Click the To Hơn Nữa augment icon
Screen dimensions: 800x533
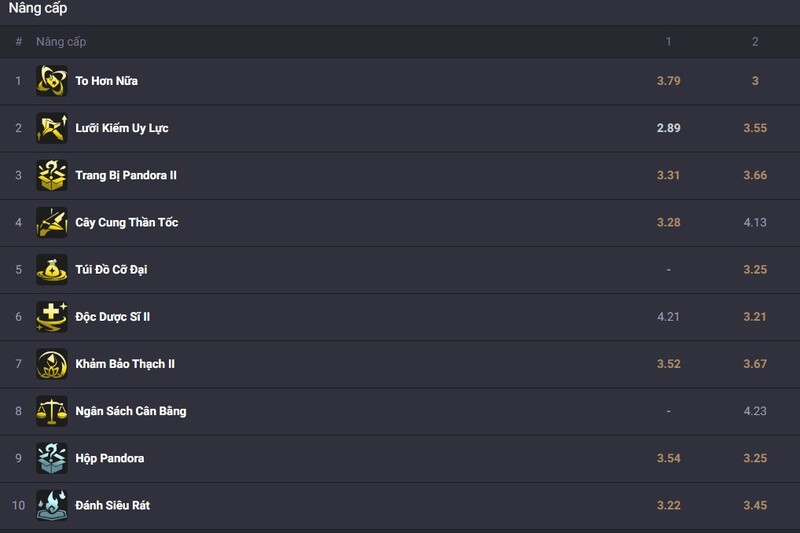pos(52,81)
